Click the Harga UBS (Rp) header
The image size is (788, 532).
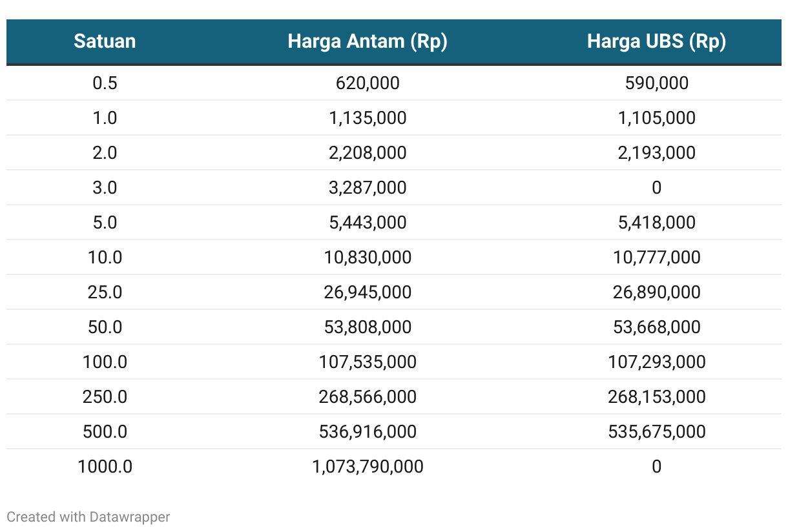[656, 41]
